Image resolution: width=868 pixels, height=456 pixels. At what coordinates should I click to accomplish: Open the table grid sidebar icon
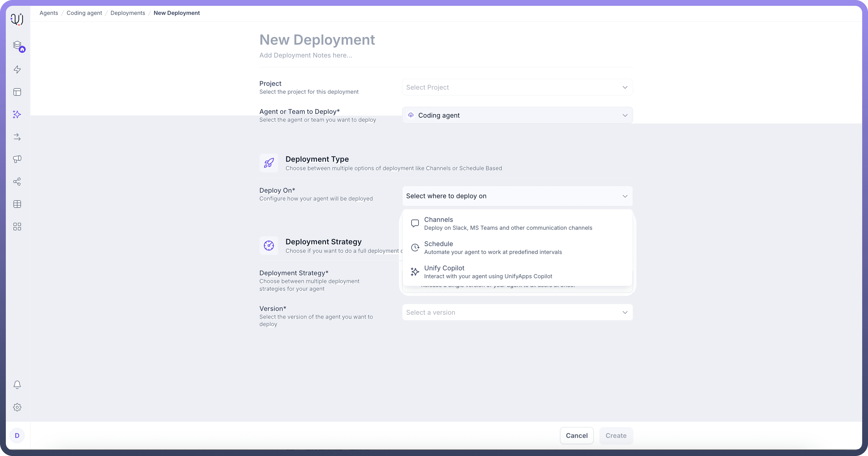coord(17,204)
